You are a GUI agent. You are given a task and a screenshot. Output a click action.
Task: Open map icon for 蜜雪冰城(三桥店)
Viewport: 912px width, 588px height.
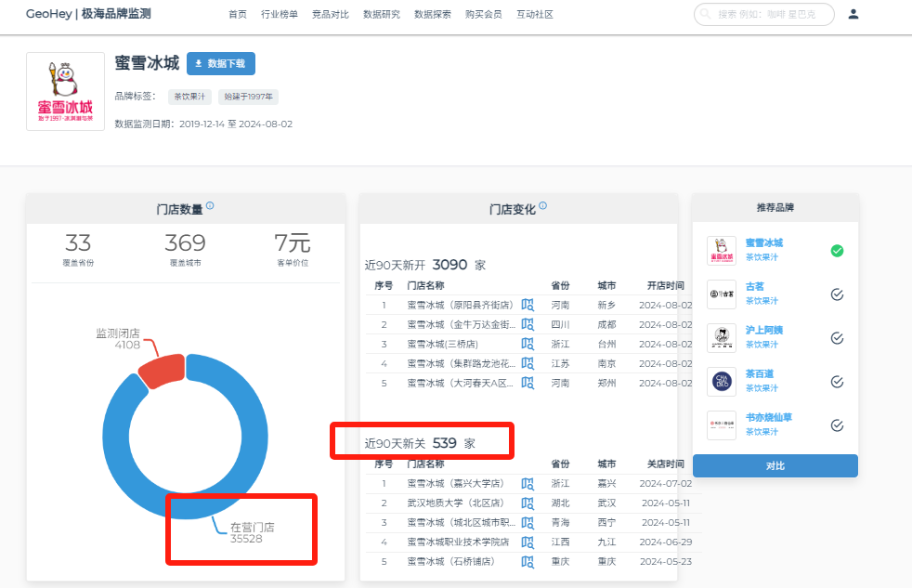coord(528,344)
